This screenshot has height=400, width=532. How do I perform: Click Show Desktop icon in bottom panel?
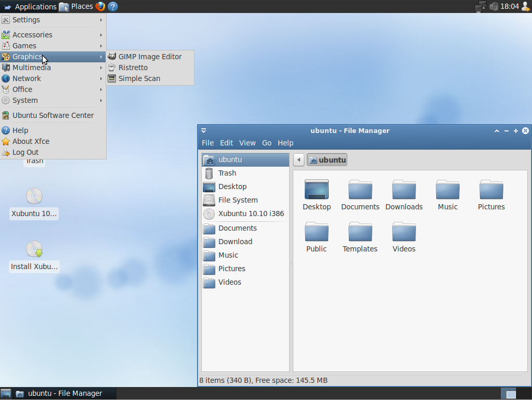tap(6, 394)
